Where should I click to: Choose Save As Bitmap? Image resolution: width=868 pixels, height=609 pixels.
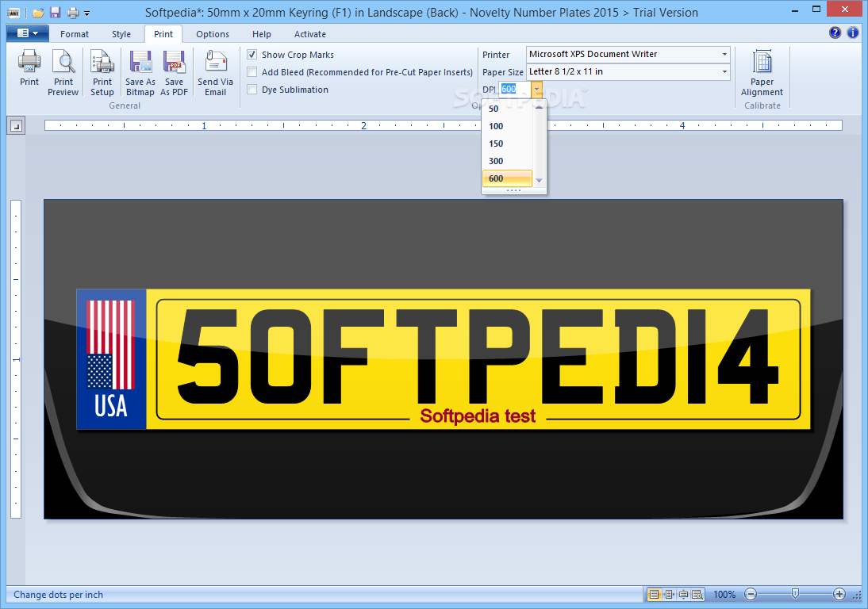[140, 72]
